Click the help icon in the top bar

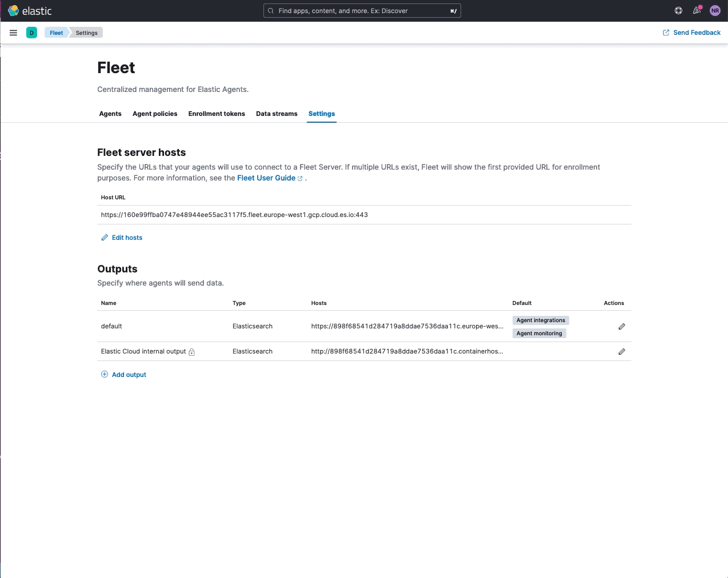(x=678, y=10)
